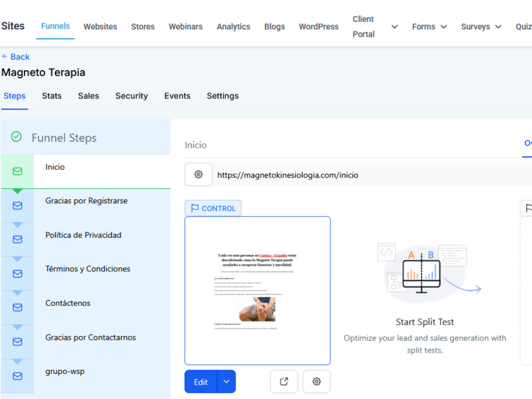Click the envelope icon beside Inicio step
The width and height of the screenshot is (532, 399).
[18, 171]
